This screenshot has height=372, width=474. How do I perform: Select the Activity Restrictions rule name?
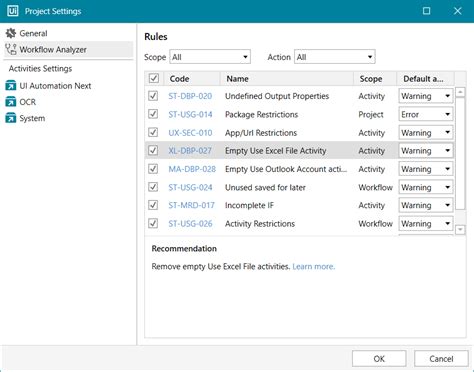(260, 224)
